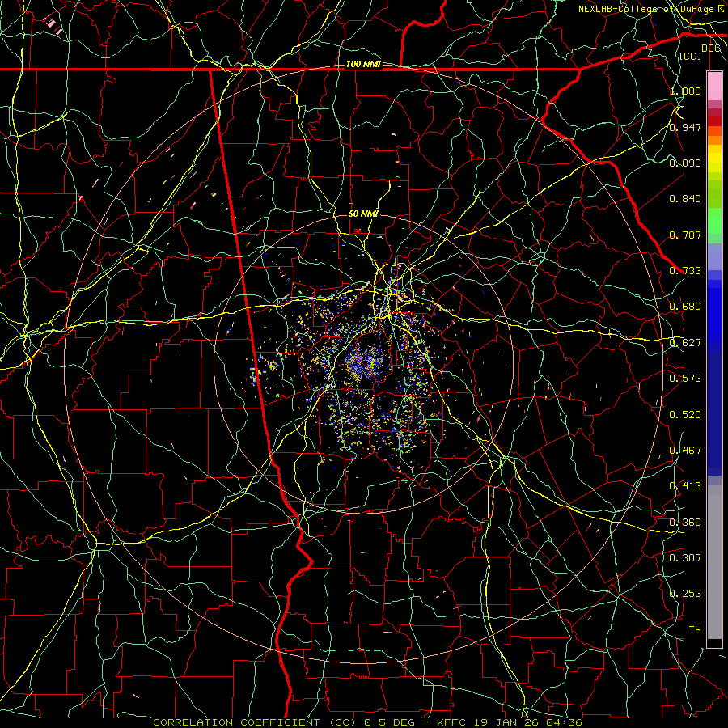
Task: Click the 0.893 value on the legend
Action: (685, 163)
